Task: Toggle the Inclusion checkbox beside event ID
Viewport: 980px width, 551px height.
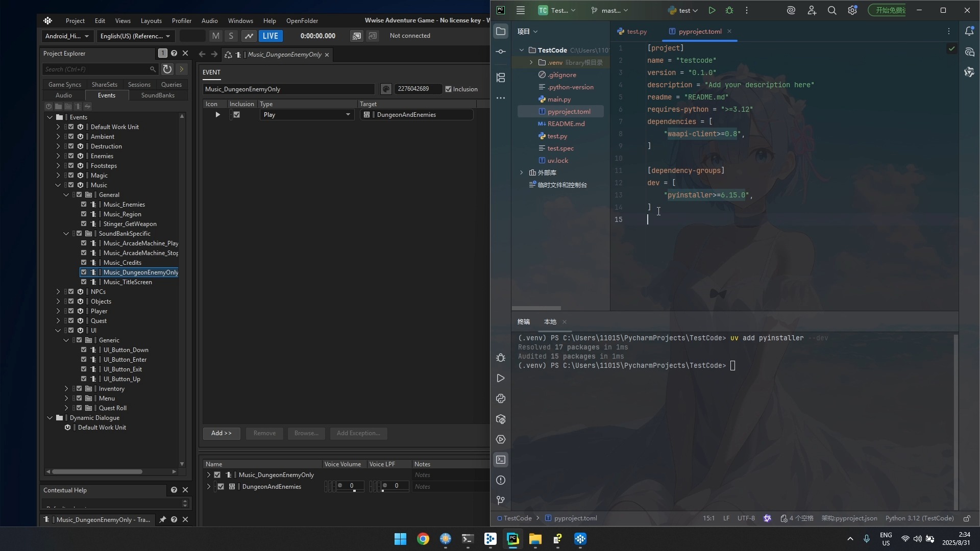Action: pos(448,89)
